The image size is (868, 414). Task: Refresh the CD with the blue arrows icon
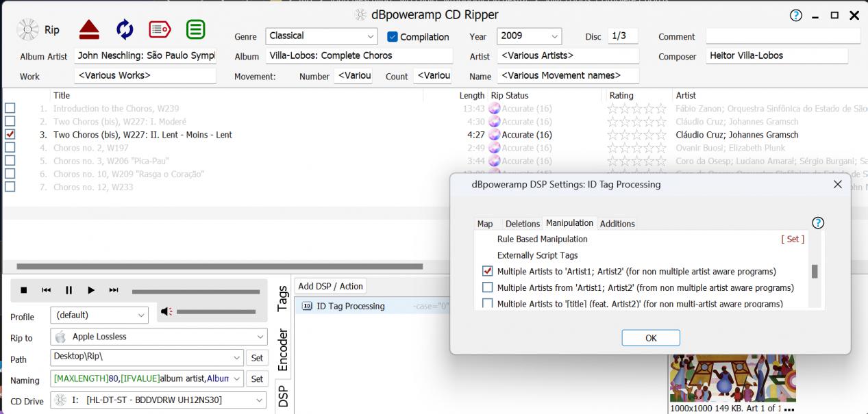(x=125, y=29)
